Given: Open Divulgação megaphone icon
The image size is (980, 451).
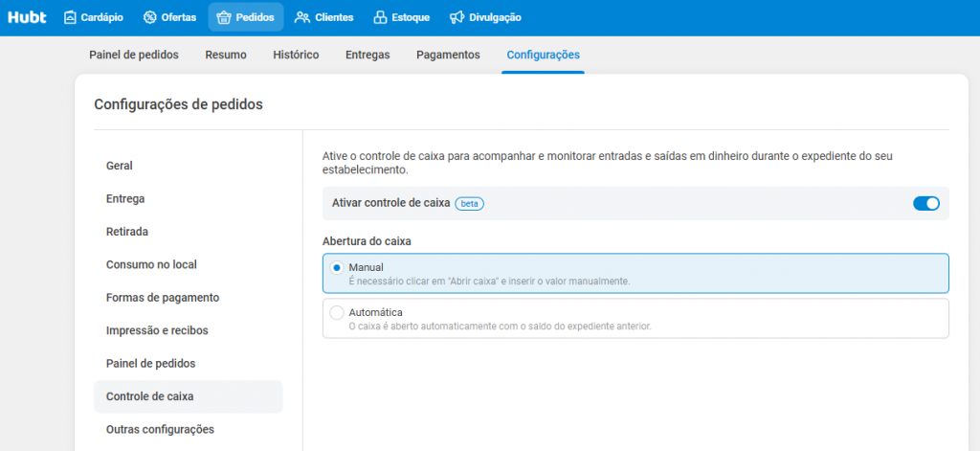Looking at the screenshot, I should click(457, 17).
